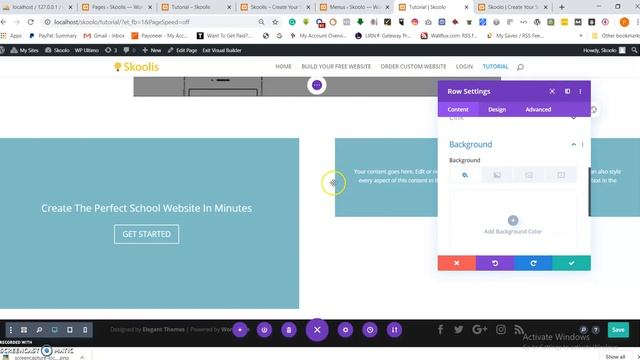Open HOME menu item

pos(283,67)
